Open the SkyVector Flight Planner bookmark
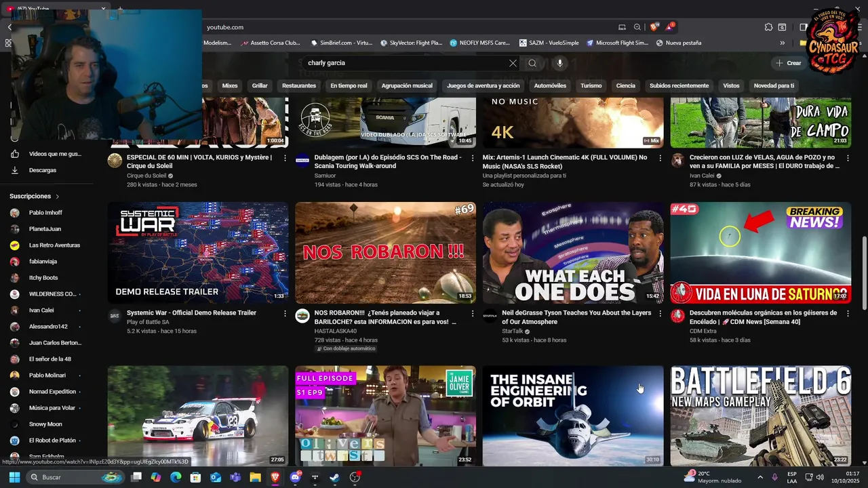868x488 pixels. click(412, 43)
